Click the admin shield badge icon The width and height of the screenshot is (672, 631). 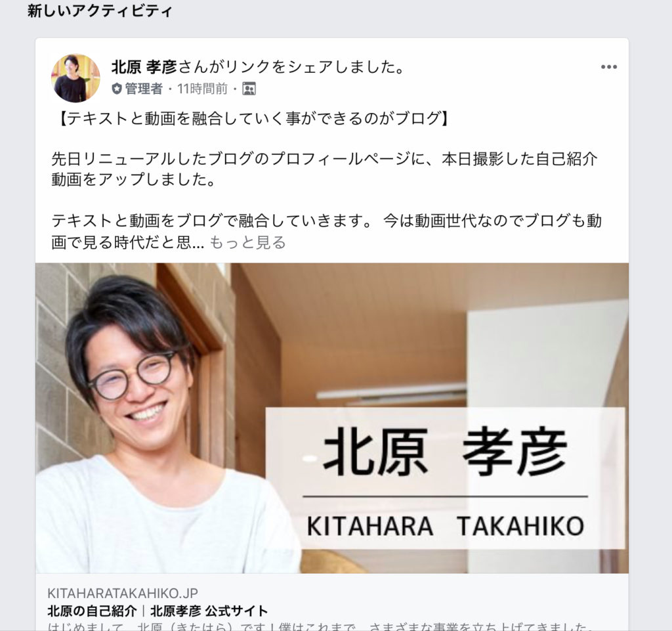tap(117, 89)
